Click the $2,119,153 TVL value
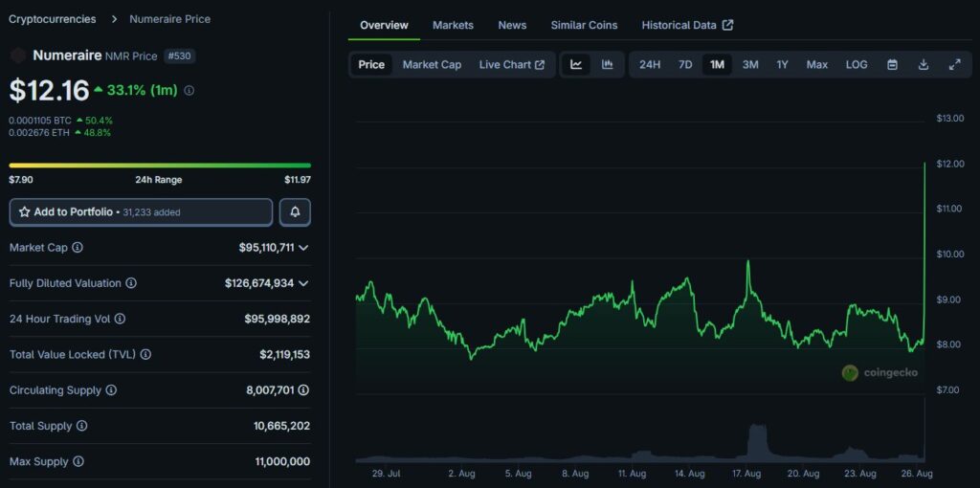Viewport: 980px width, 488px height. click(x=284, y=354)
